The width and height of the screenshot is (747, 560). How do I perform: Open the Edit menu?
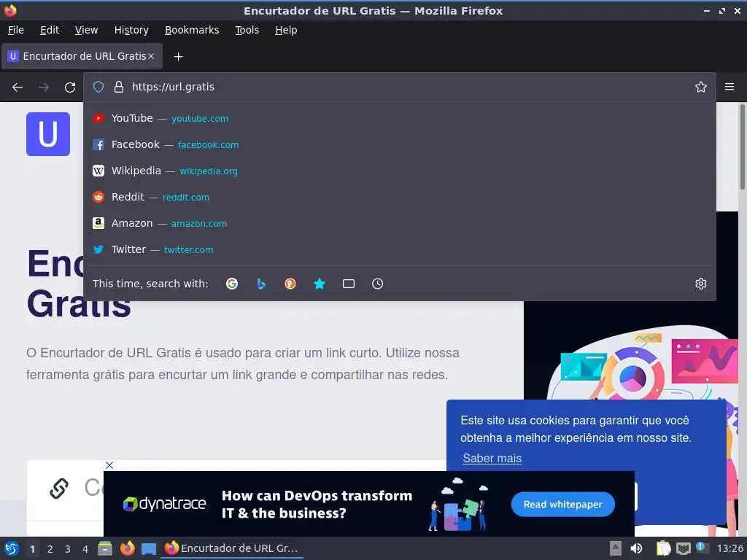coord(50,30)
